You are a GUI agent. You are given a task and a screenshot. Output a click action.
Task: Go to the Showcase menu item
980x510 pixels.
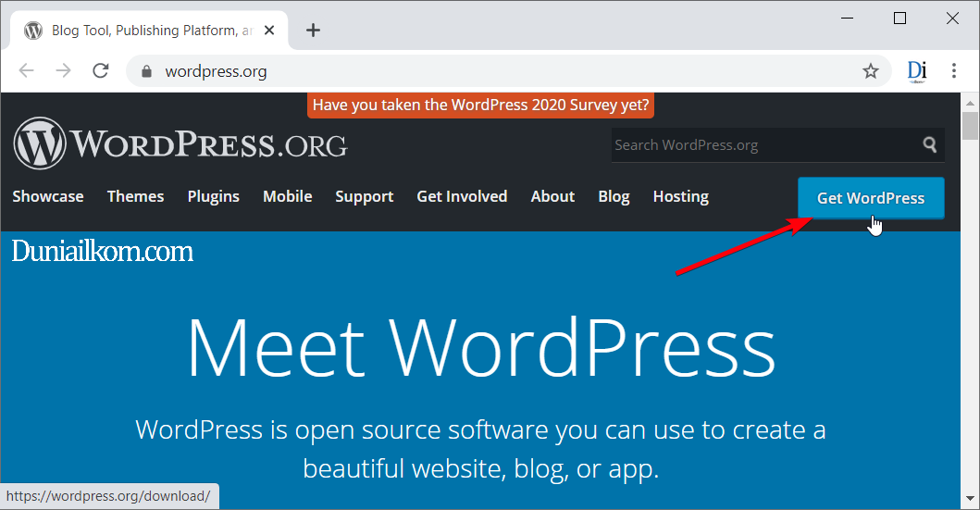point(48,196)
